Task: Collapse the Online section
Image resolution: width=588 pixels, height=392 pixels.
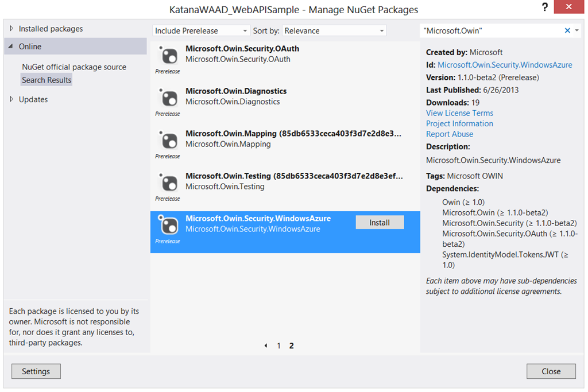Action: pyautogui.click(x=11, y=46)
